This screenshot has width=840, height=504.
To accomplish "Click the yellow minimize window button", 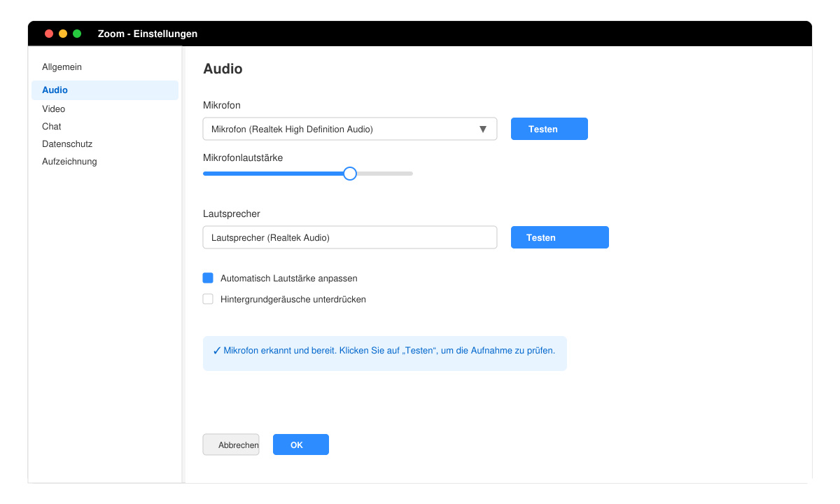I will pos(63,34).
